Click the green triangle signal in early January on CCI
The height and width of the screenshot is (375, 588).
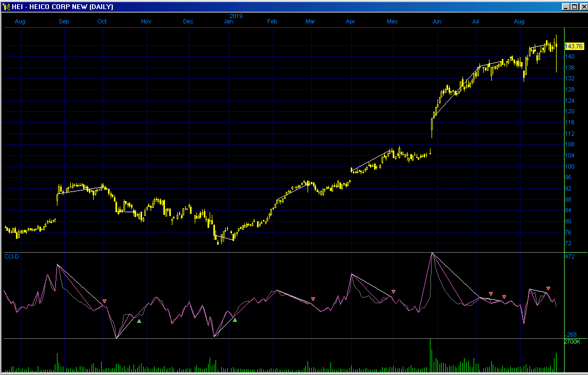tap(235, 320)
